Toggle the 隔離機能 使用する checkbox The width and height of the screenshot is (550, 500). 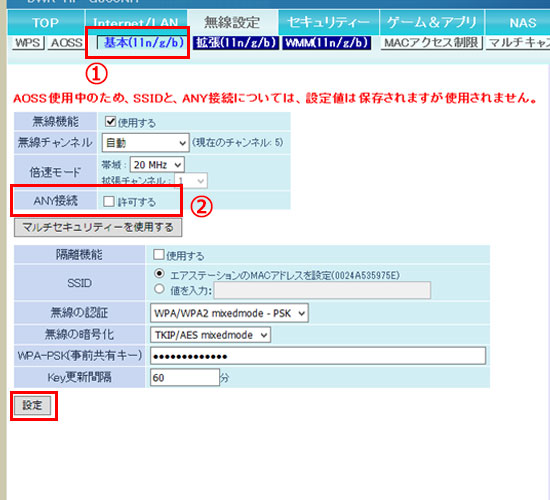(x=159, y=254)
